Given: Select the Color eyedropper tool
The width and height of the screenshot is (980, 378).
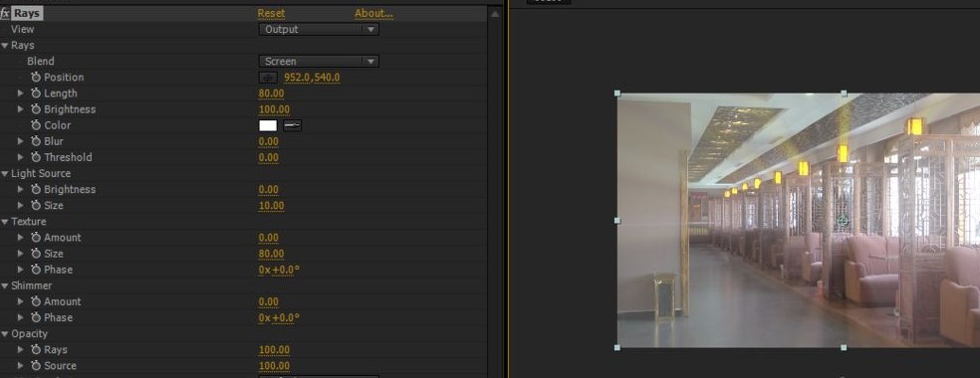Looking at the screenshot, I should [292, 125].
